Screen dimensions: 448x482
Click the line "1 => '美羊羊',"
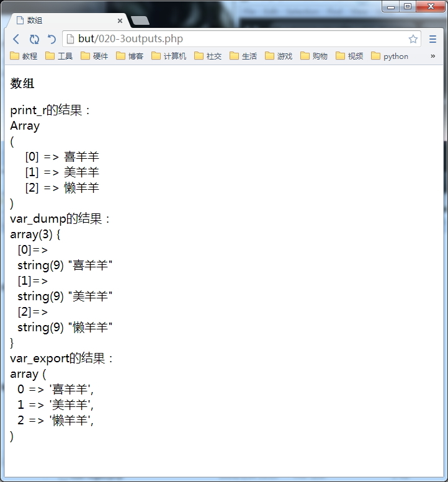(x=55, y=405)
